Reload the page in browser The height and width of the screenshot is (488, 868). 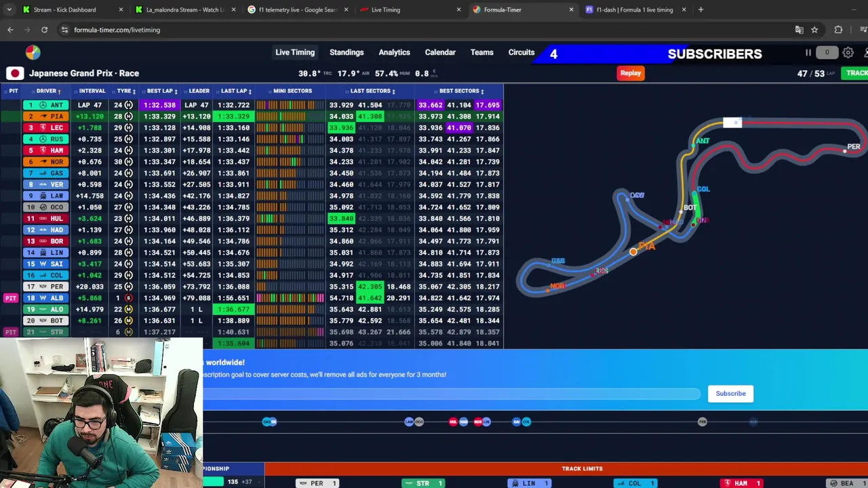tap(44, 30)
